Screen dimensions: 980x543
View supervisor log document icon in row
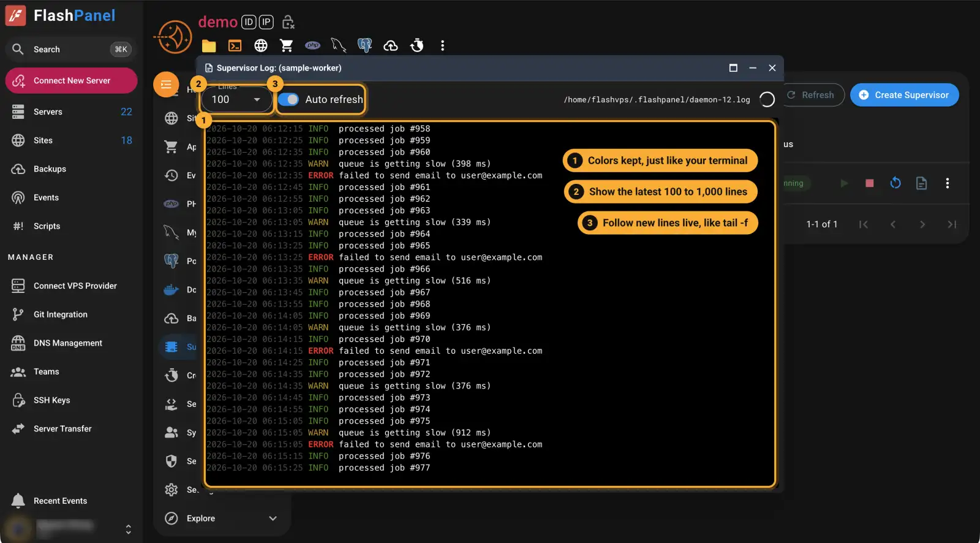tap(921, 183)
